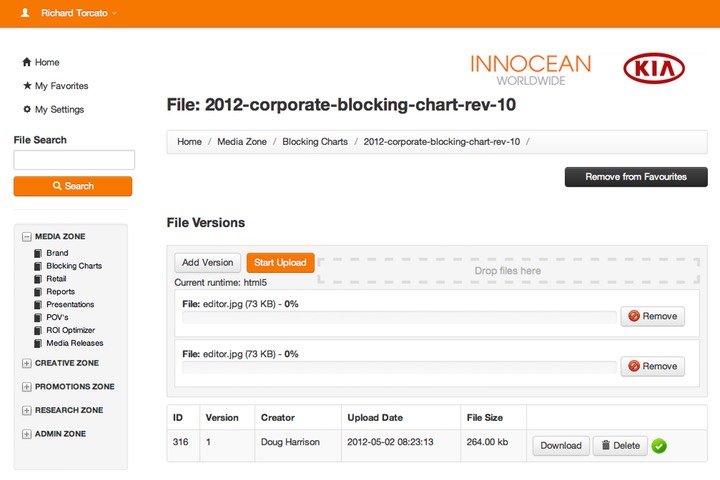Click the file icon beside Blocking Charts
720x480 pixels.
click(x=38, y=266)
